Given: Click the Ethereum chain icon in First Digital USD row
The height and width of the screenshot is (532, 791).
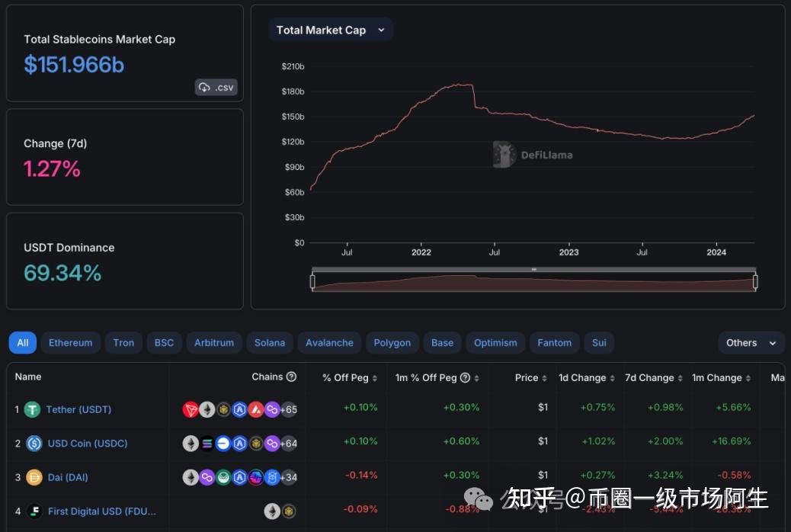Looking at the screenshot, I should [272, 511].
